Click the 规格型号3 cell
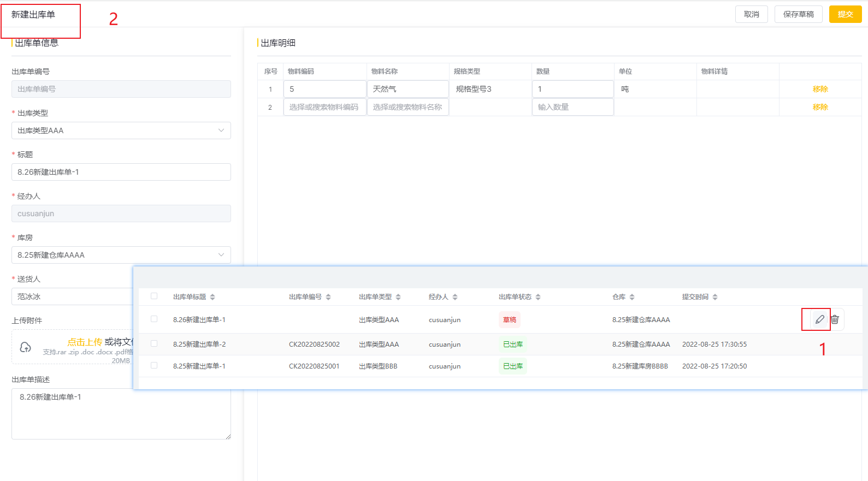 pyautogui.click(x=474, y=89)
